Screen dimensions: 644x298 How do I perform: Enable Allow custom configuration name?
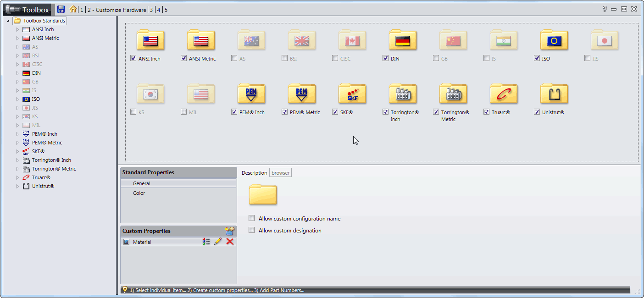(251, 218)
